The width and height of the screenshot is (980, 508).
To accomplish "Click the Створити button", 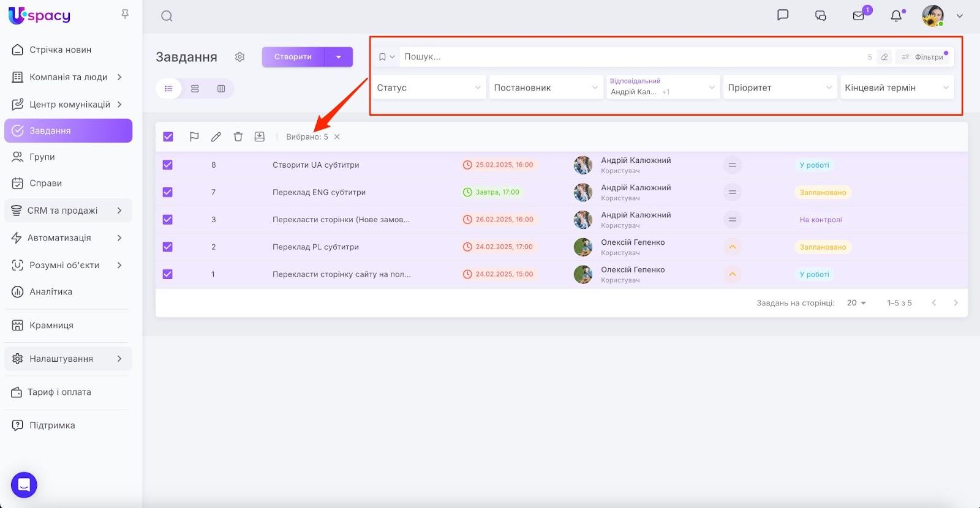I will 293,57.
